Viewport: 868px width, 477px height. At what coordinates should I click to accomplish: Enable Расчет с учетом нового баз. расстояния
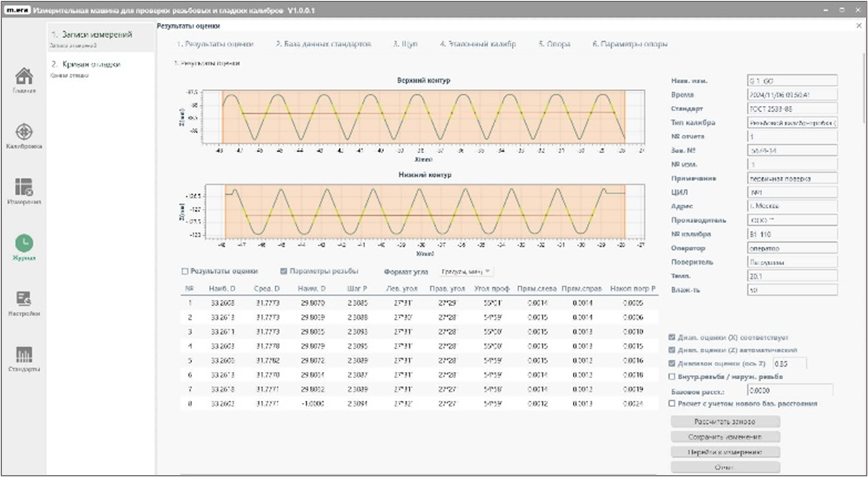[x=672, y=404]
